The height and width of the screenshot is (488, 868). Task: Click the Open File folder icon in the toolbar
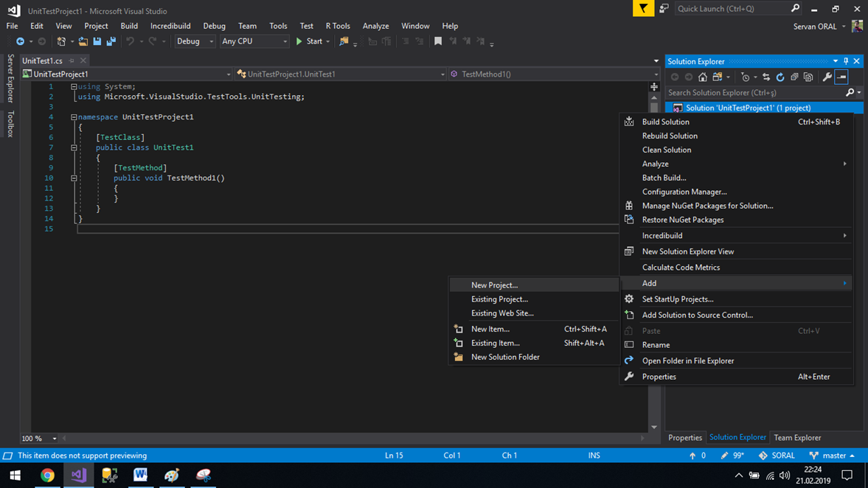(x=83, y=41)
